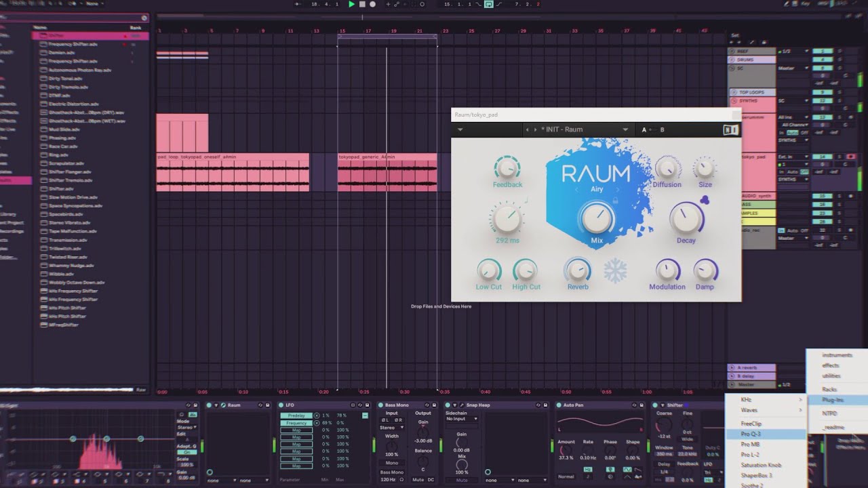Click the wrench icon on the Raum device
The image size is (868, 488).
tap(224, 405)
